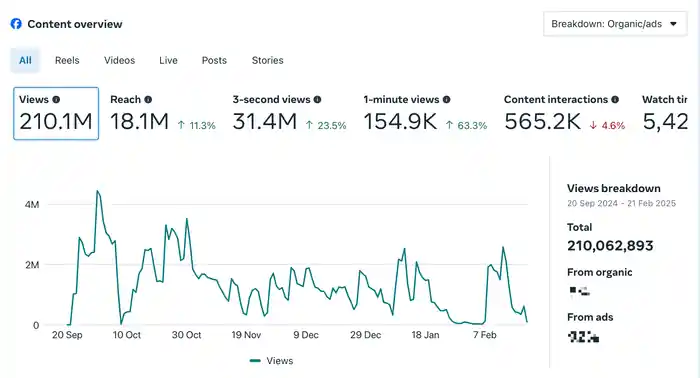Open the 3-second views info icon
The height and width of the screenshot is (378, 700).
(x=317, y=100)
